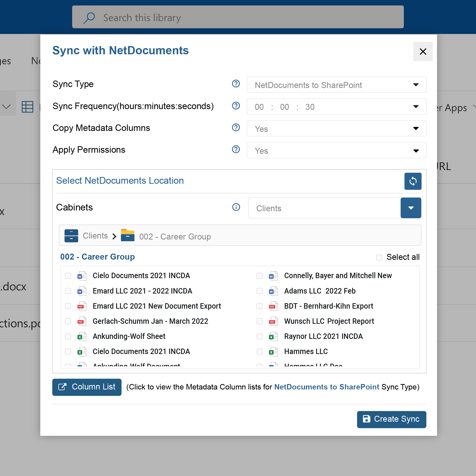This screenshot has height=476, width=476.
Task: Click the Apply Permissions help icon
Action: (x=236, y=149)
